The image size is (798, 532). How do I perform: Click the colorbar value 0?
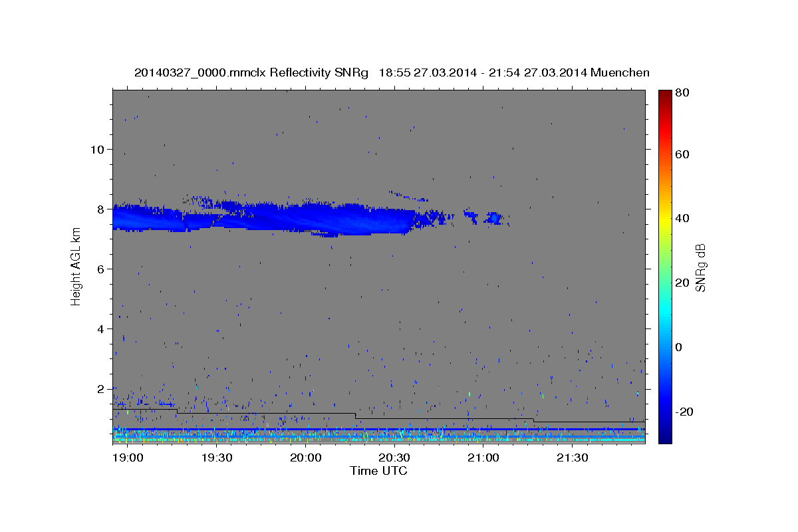(679, 347)
